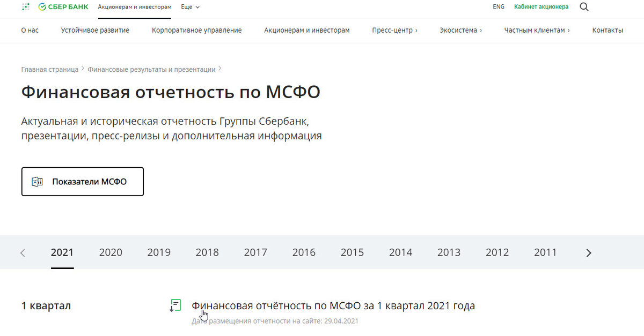
Task: Click the right chevron to see older years
Action: (588, 252)
